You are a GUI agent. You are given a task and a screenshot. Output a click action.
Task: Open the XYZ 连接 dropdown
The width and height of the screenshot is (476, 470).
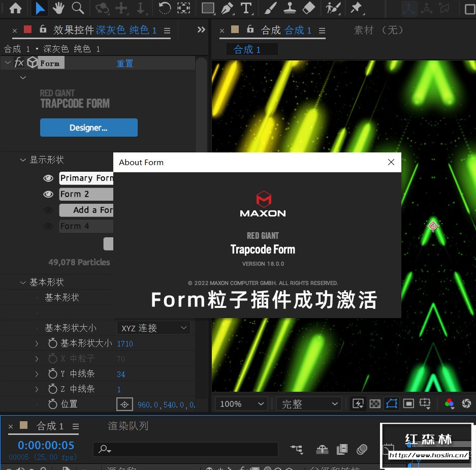click(153, 328)
